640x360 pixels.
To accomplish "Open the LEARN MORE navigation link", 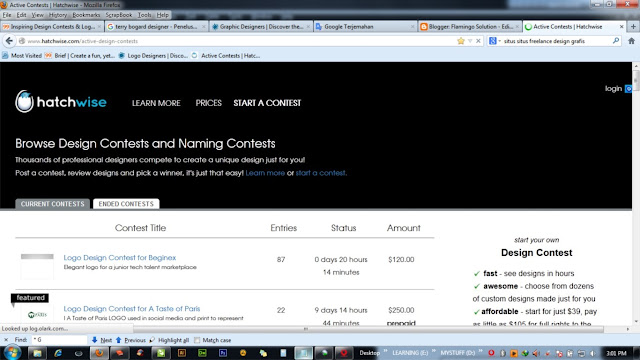I will [x=156, y=103].
